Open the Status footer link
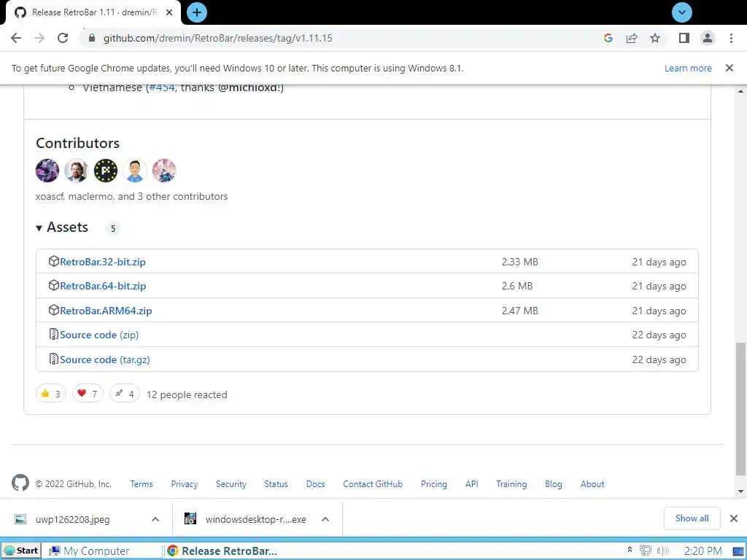This screenshot has width=747, height=560. pyautogui.click(x=276, y=484)
